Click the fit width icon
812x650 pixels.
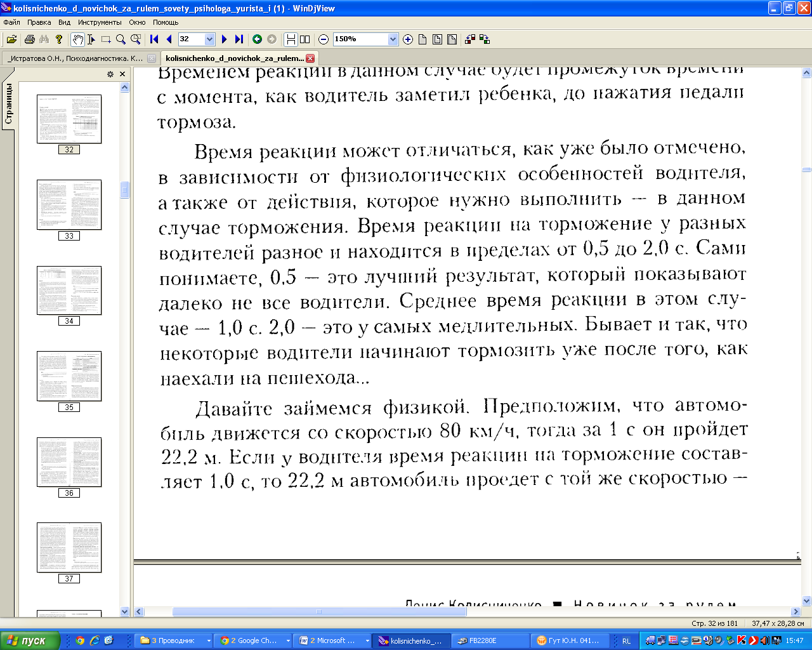452,39
